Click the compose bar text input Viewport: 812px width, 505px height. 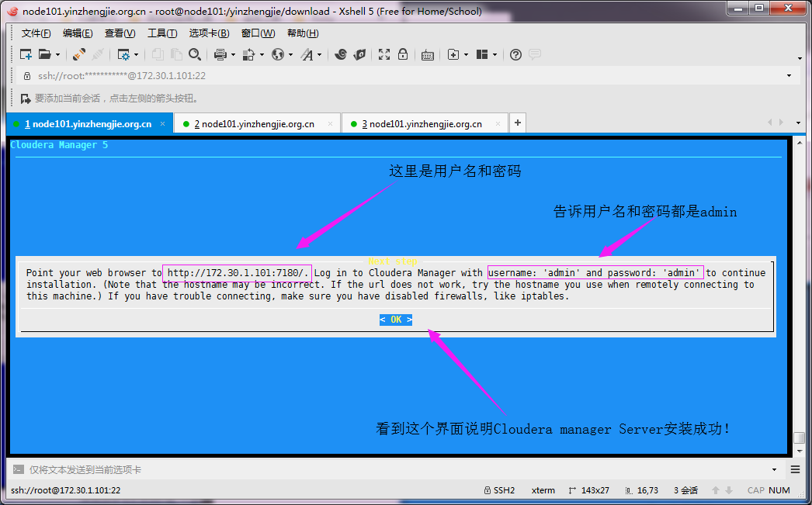click(x=396, y=469)
